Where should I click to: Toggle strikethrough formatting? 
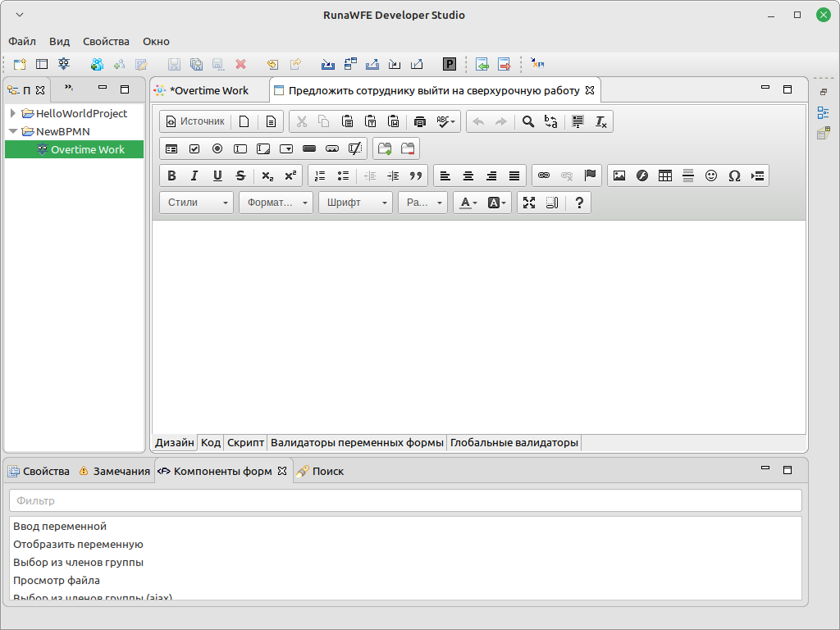[240, 176]
